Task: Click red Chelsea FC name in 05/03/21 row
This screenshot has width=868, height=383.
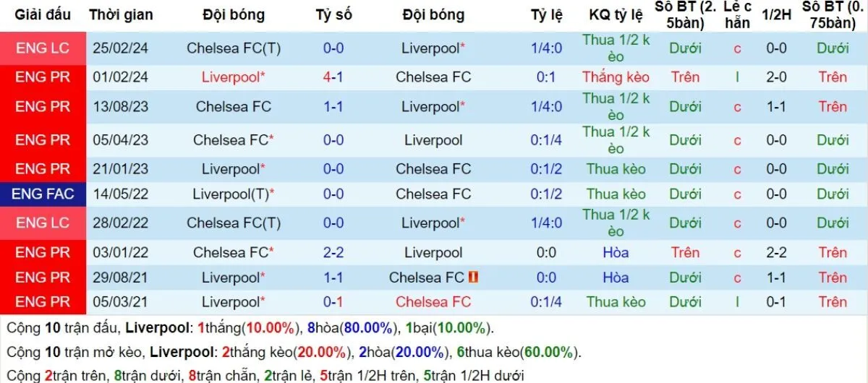Action: (x=433, y=301)
